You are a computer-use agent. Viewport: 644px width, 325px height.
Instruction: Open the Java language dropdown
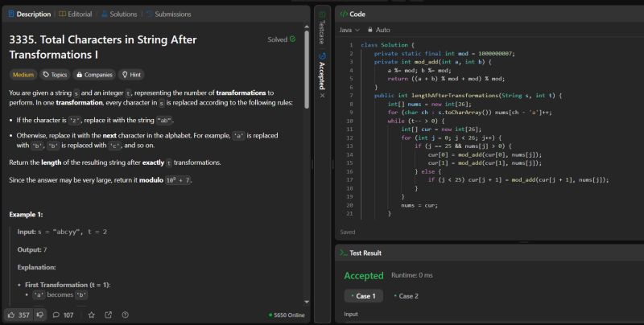pos(349,30)
